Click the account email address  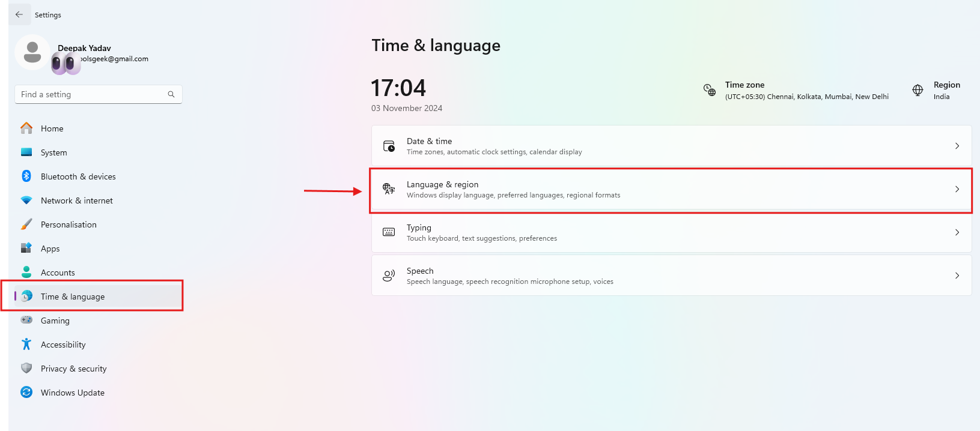coord(114,59)
